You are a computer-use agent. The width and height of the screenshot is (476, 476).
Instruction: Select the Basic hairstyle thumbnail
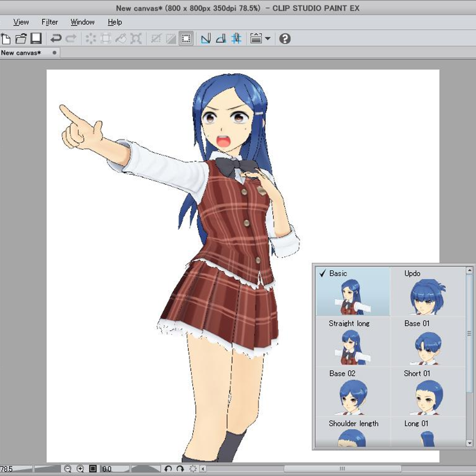click(x=353, y=292)
